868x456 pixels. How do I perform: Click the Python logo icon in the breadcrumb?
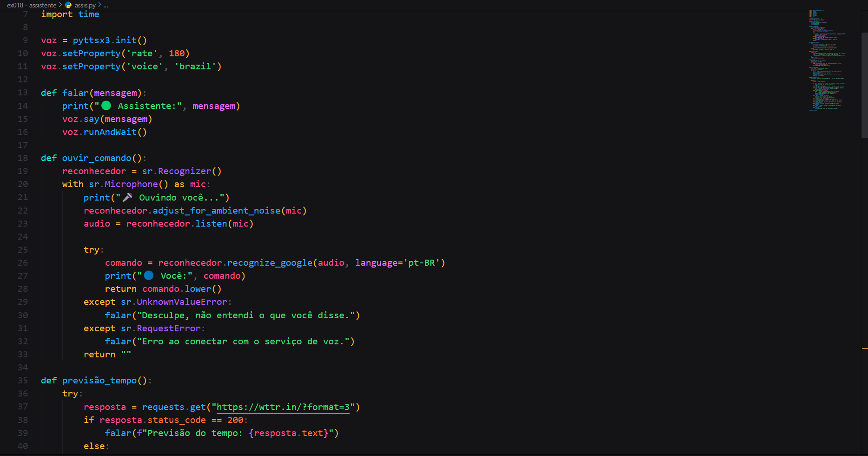68,5
